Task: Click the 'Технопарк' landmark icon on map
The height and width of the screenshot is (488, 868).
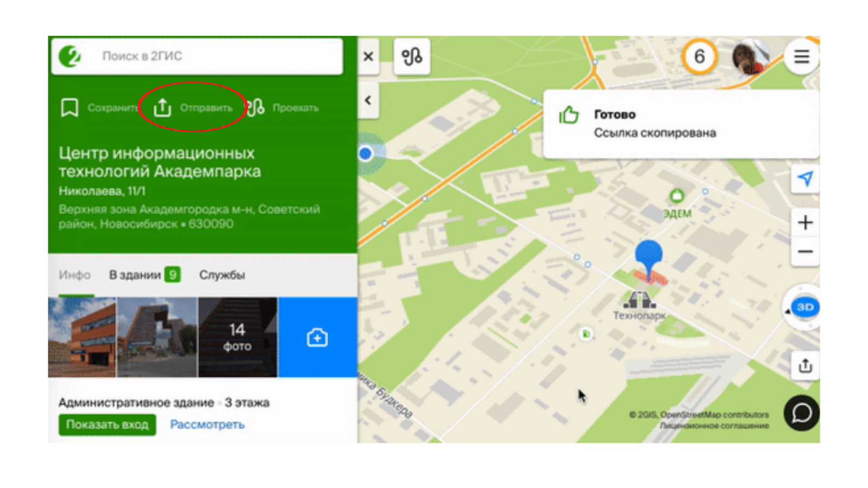Action: tap(639, 300)
